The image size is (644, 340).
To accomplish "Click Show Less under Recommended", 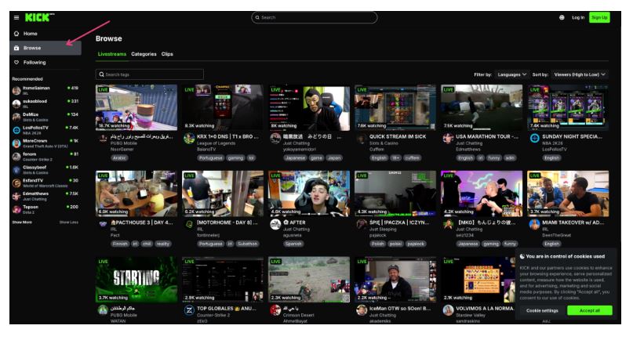I will pyautogui.click(x=68, y=222).
